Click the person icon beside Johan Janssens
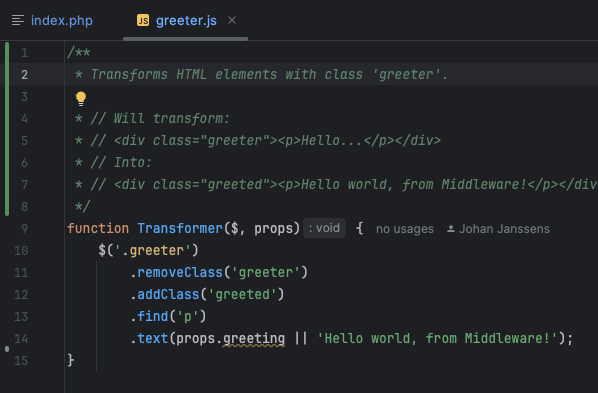598x393 pixels. tap(451, 229)
